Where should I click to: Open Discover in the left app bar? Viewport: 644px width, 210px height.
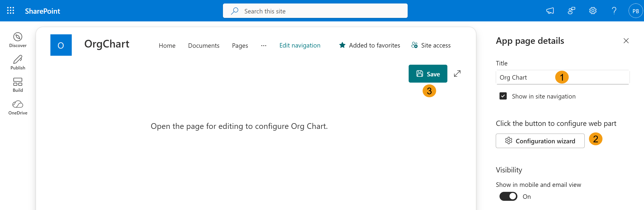pos(18,40)
